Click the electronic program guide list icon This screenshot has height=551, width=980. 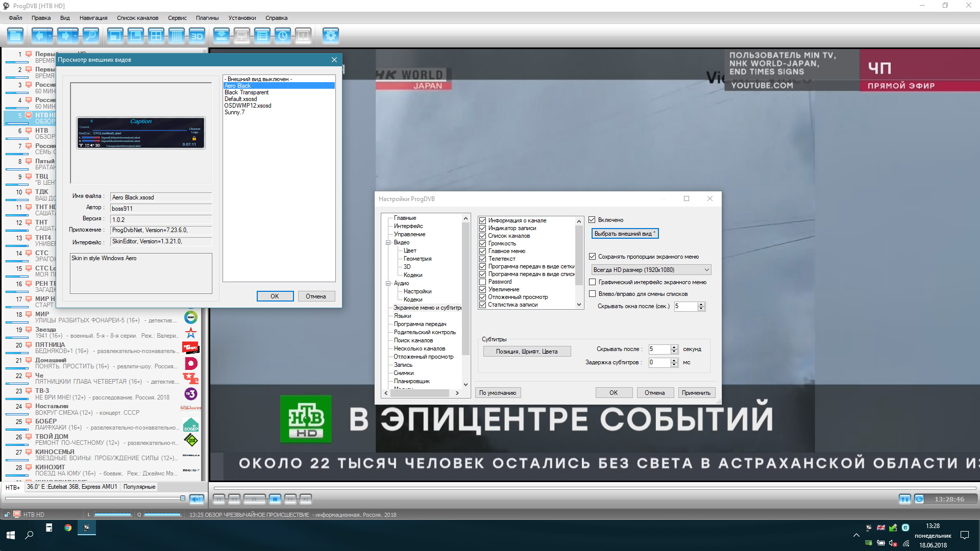pyautogui.click(x=262, y=36)
